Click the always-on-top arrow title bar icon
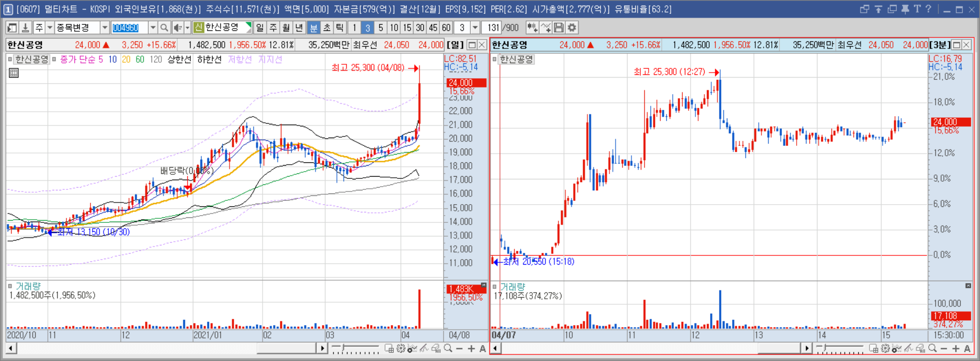The width and height of the screenshot is (980, 361). [878, 9]
